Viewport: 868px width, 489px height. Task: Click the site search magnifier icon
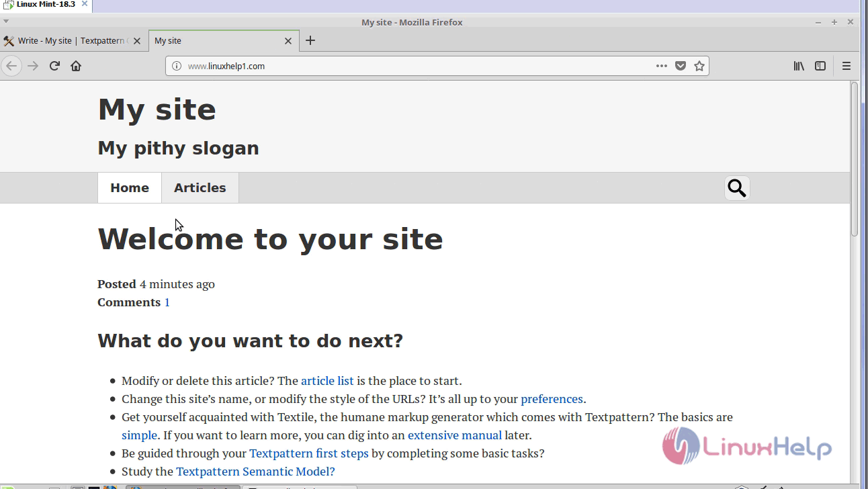pyautogui.click(x=737, y=188)
